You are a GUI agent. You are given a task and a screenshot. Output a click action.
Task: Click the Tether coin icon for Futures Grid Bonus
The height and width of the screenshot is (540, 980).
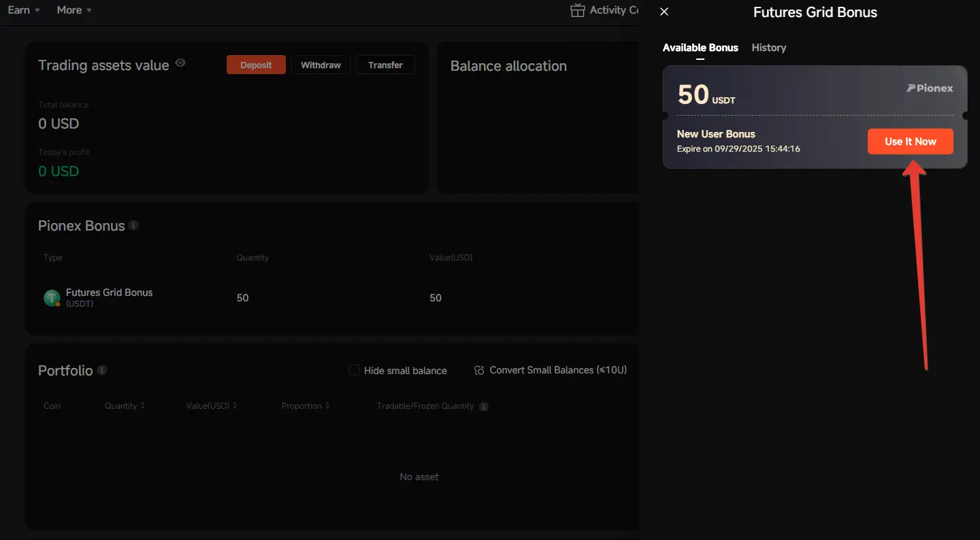[52, 298]
